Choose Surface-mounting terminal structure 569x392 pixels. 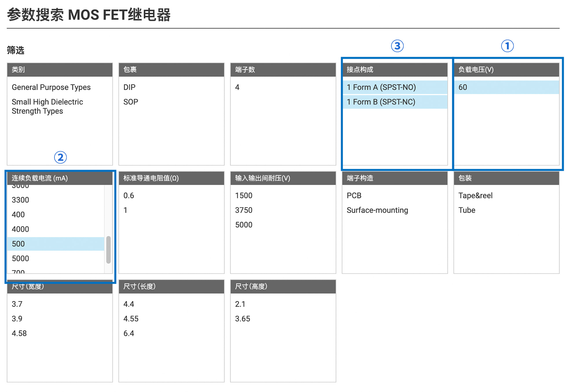(x=377, y=210)
